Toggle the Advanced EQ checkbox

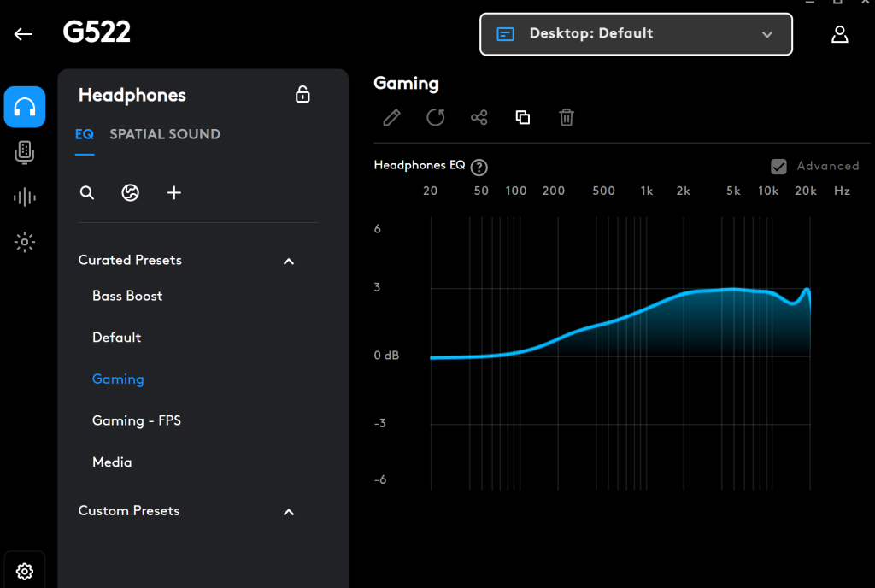tap(778, 167)
